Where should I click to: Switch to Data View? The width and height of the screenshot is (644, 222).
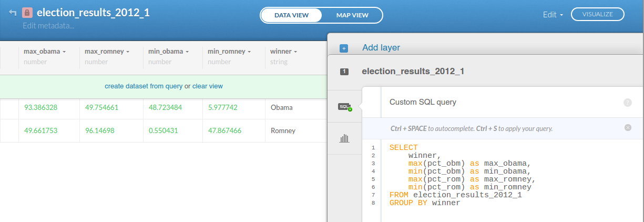click(x=291, y=15)
